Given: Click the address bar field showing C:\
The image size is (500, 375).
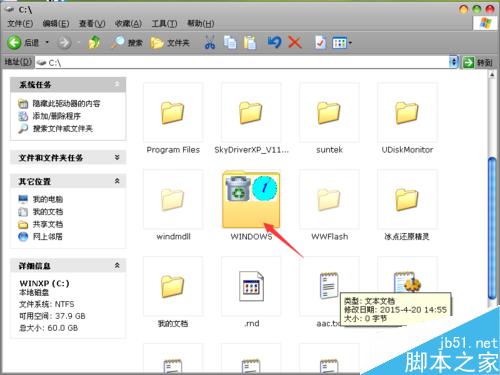Looking at the screenshot, I should 242,62.
